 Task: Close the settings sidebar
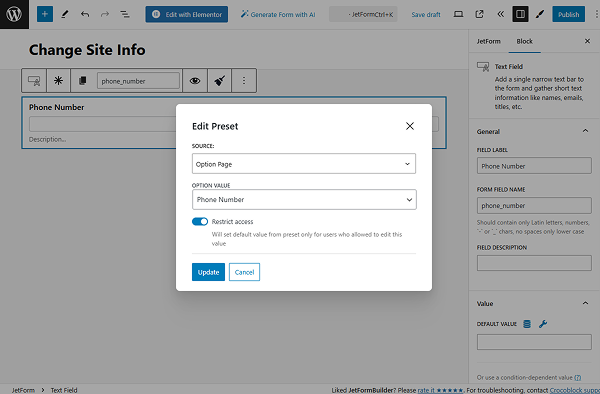click(x=587, y=41)
